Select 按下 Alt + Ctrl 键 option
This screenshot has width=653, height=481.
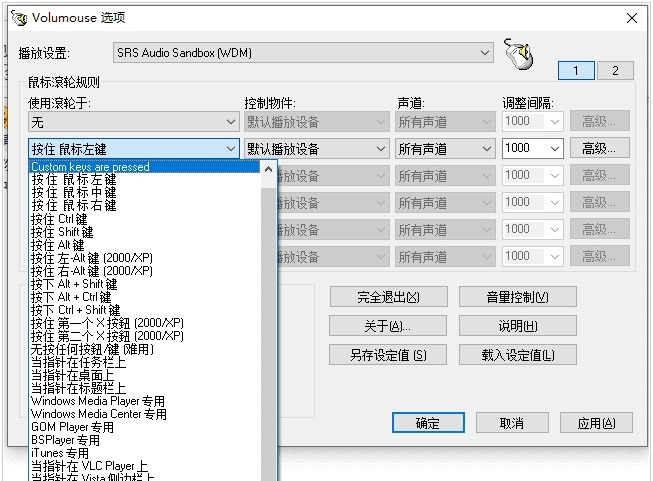pos(145,297)
